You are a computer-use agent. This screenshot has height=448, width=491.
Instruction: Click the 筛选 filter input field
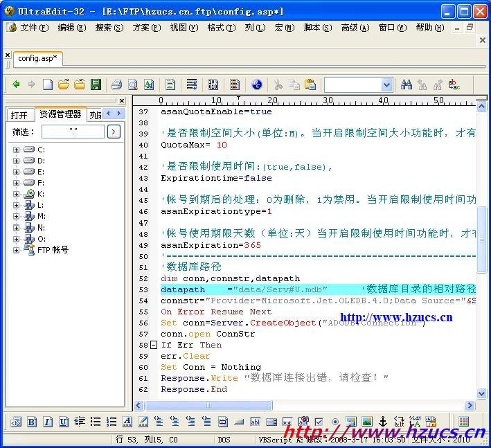click(73, 132)
